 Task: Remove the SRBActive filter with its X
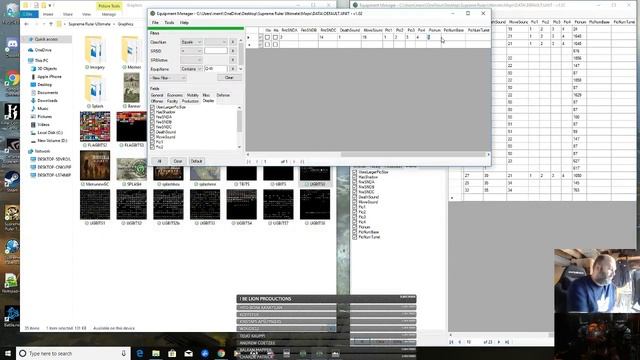pos(233,60)
